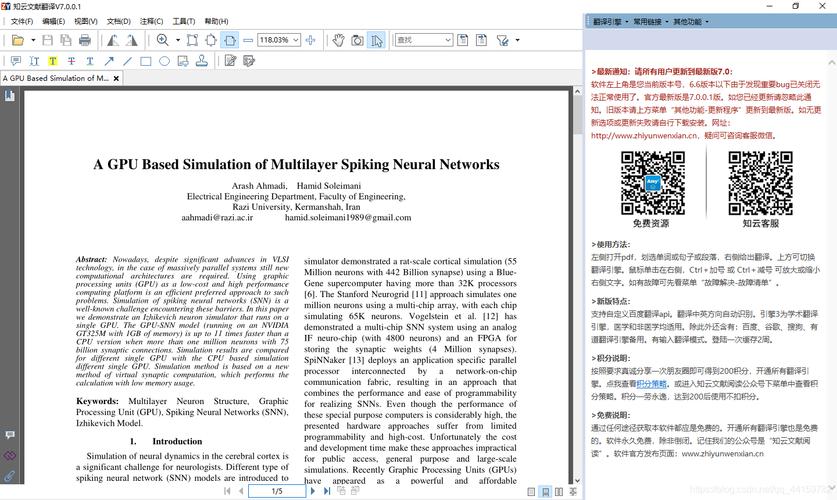
Task: Click the 积分策略 link
Action: pos(651,384)
